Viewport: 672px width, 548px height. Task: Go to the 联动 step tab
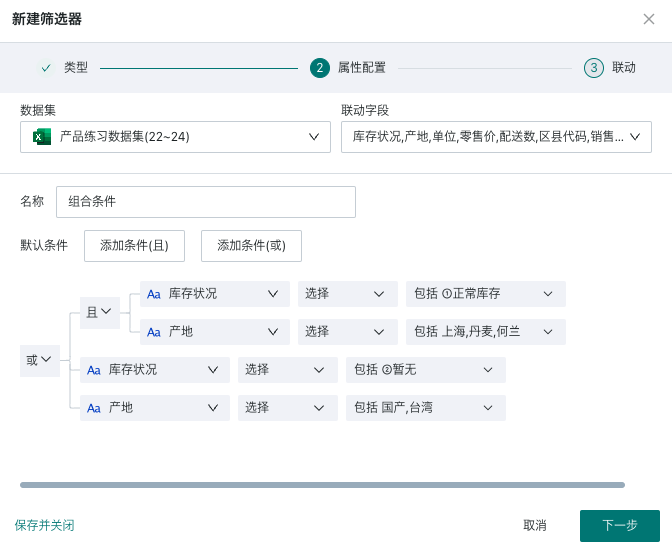point(624,68)
